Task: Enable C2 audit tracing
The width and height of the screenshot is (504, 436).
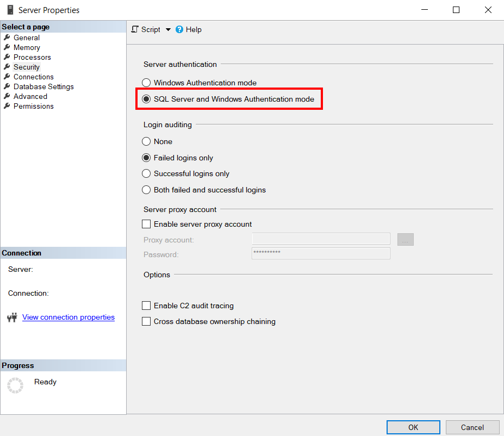Action: click(x=146, y=306)
